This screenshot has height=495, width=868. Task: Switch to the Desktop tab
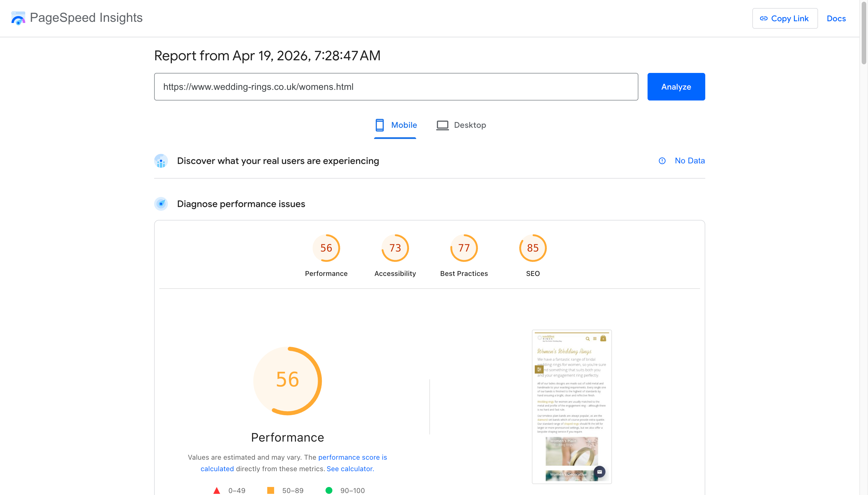(461, 125)
